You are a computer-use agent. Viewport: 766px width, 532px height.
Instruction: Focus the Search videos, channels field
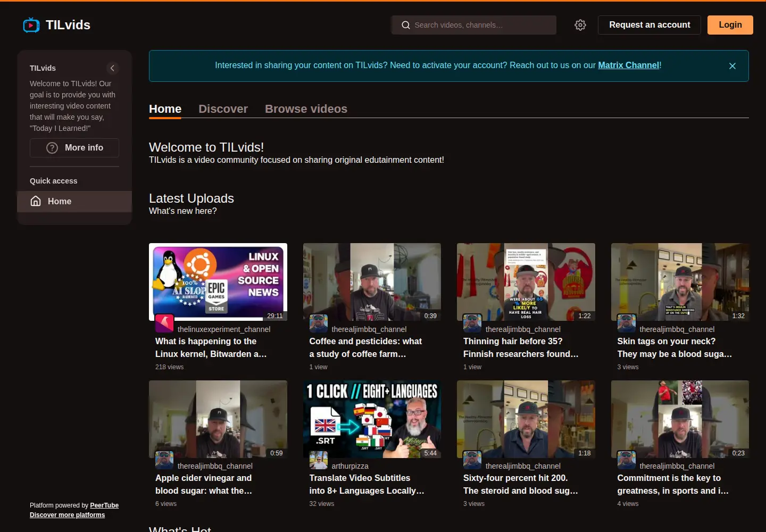pos(474,25)
